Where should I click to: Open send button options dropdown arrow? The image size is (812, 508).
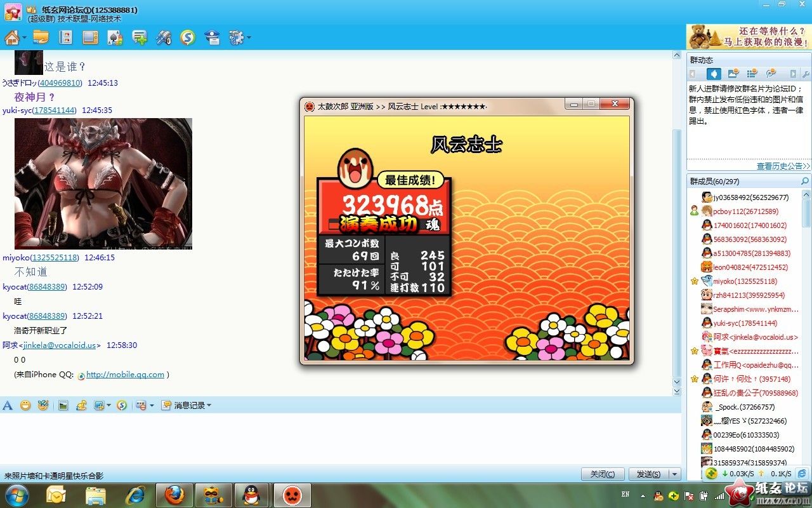pyautogui.click(x=675, y=474)
